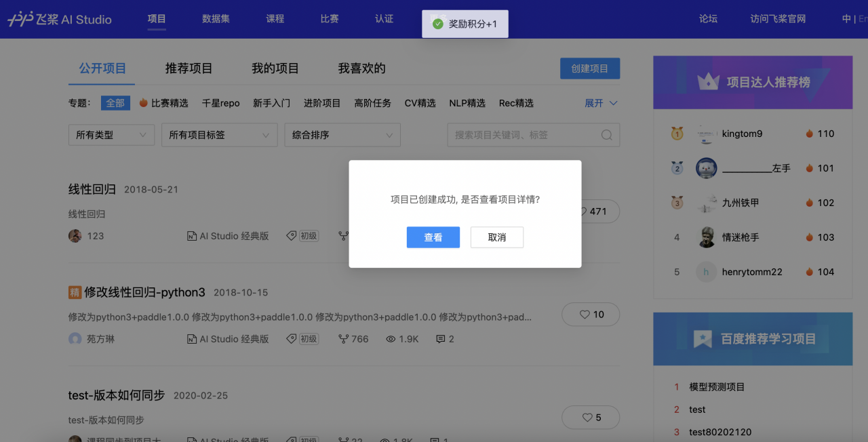
Task: Filter by 进阶项目 topic
Action: pos(322,103)
